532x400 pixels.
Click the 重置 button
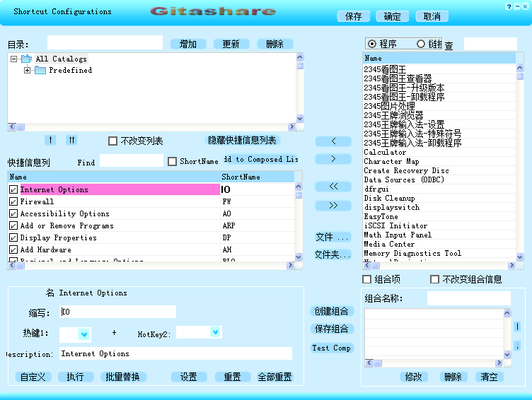pos(233,377)
